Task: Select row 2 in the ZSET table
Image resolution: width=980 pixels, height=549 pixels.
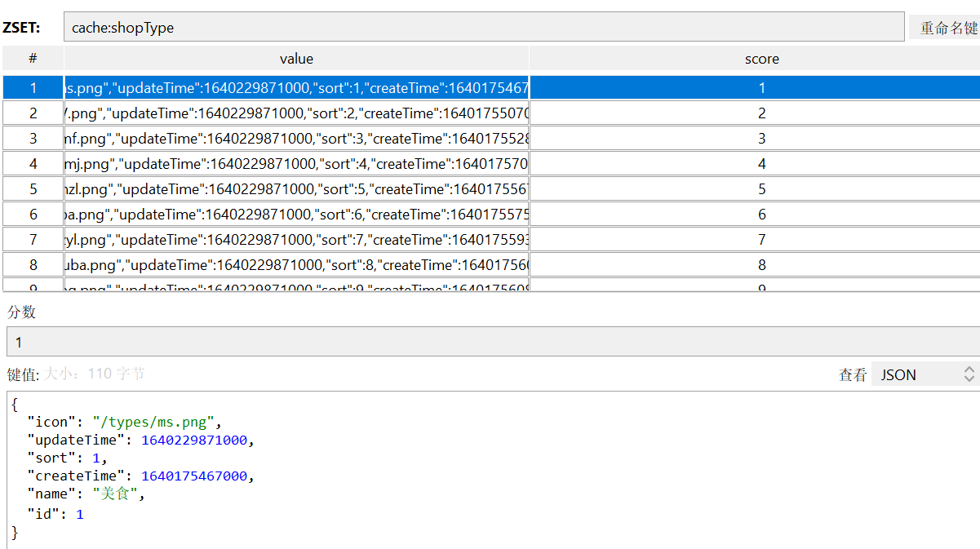Action: pos(491,113)
